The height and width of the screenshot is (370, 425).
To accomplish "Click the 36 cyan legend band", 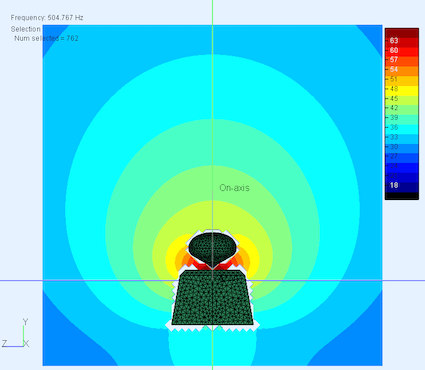I will pyautogui.click(x=402, y=129).
